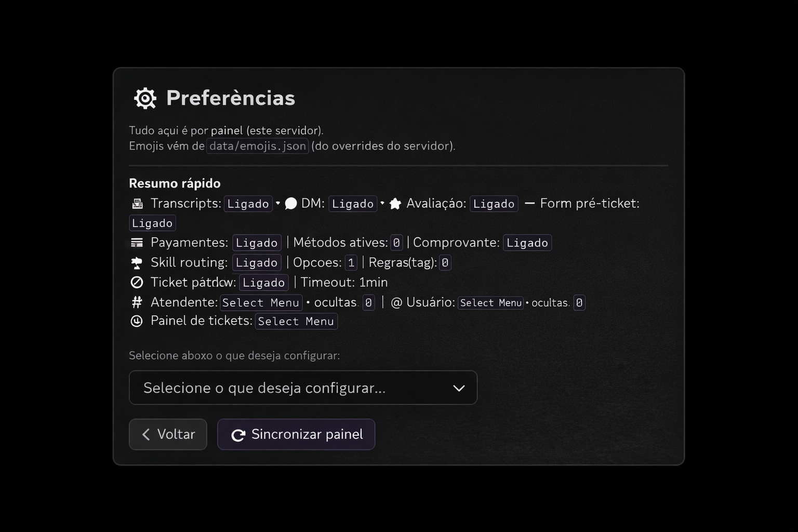Select the Payamentes card icon
Image resolution: width=798 pixels, height=532 pixels.
[x=137, y=242]
